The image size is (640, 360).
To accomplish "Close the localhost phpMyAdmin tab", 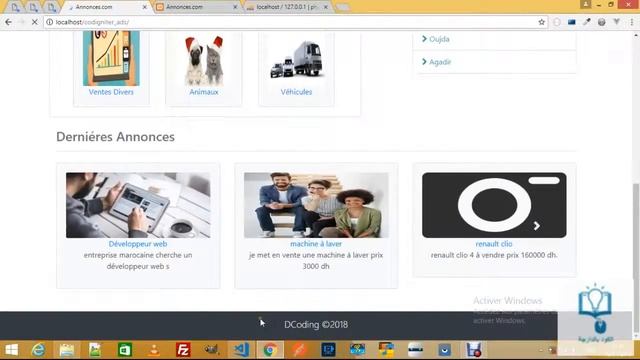I will (326, 7).
